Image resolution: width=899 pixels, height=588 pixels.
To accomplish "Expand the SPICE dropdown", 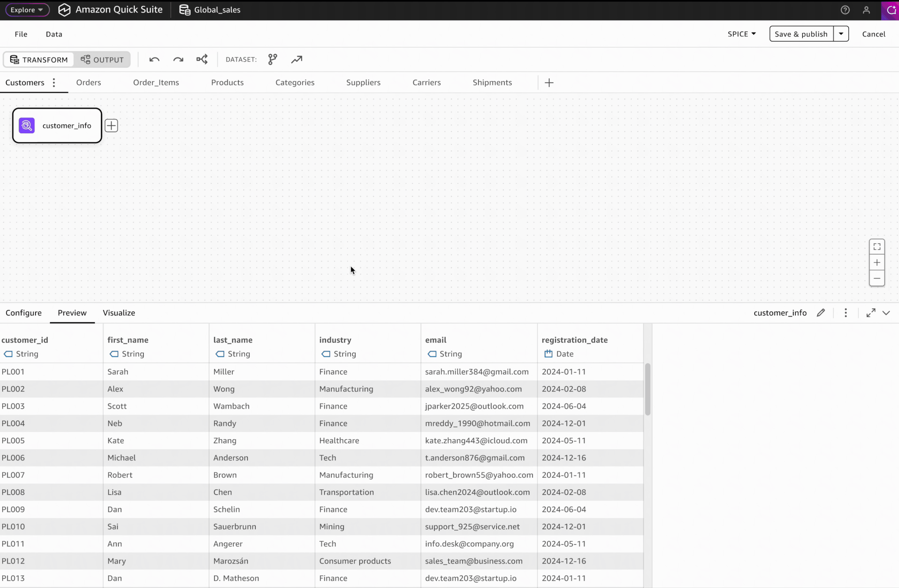I will coord(741,34).
